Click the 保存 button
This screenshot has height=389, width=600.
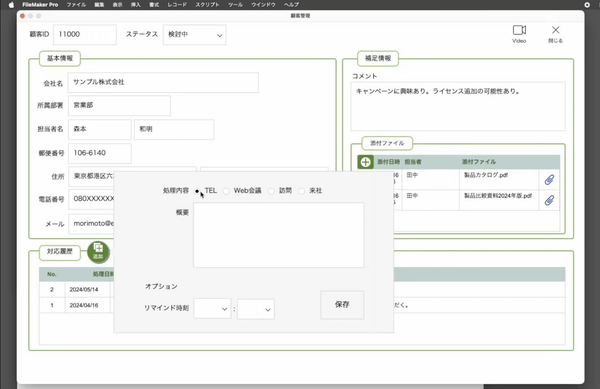342,305
